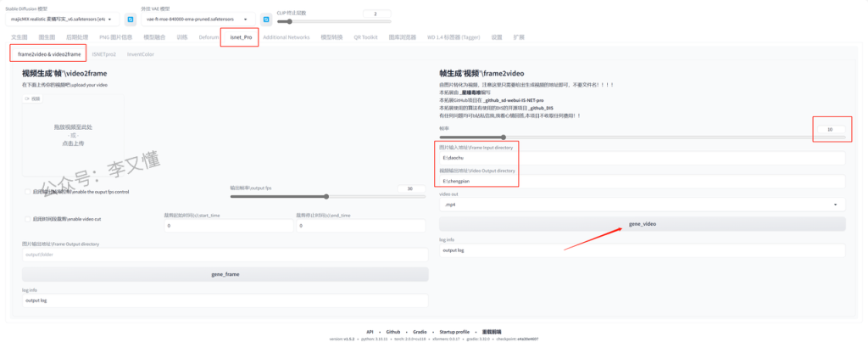Image resolution: width=868 pixels, height=348 pixels.
Task: Refresh the Stable Diffusion model list
Action: click(x=131, y=19)
